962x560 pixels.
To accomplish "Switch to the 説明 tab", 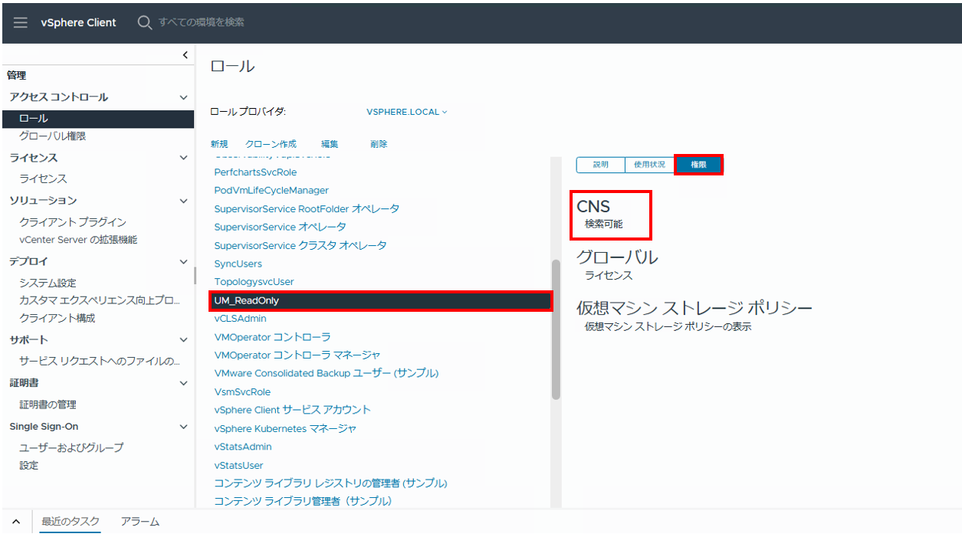I will (x=600, y=165).
